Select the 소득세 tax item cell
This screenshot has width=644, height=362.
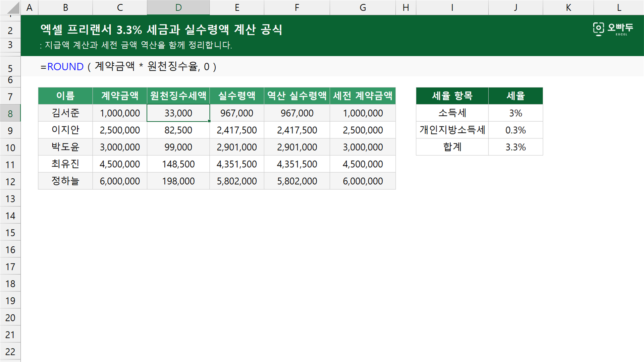coord(452,113)
